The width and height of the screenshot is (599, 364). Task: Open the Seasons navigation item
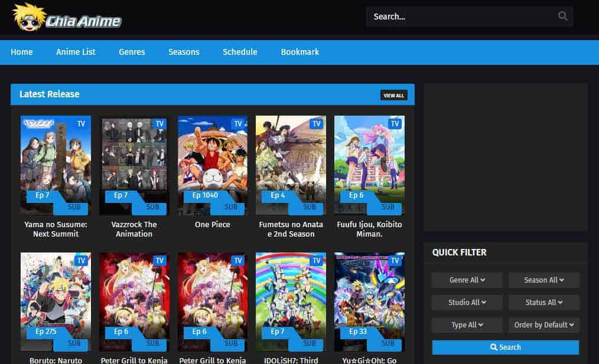(184, 52)
